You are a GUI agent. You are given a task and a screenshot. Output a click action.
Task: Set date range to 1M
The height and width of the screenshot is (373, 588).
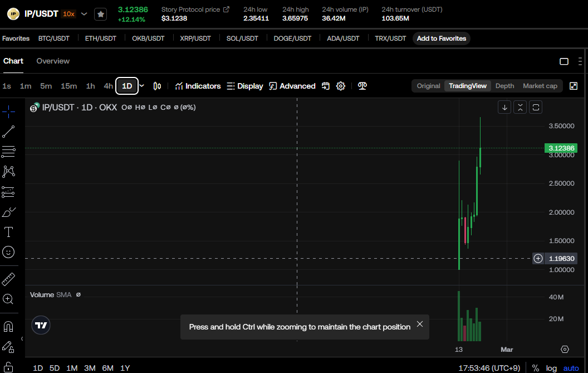(72, 368)
